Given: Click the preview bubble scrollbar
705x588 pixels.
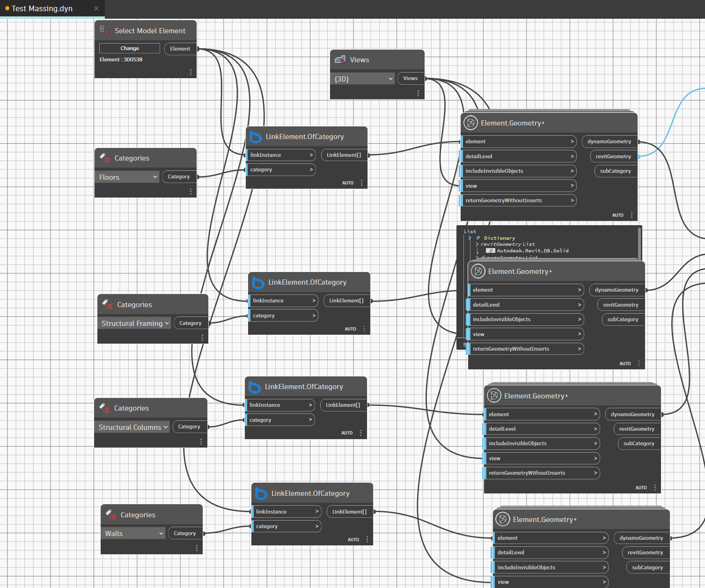Looking at the screenshot, I should tap(639, 243).
